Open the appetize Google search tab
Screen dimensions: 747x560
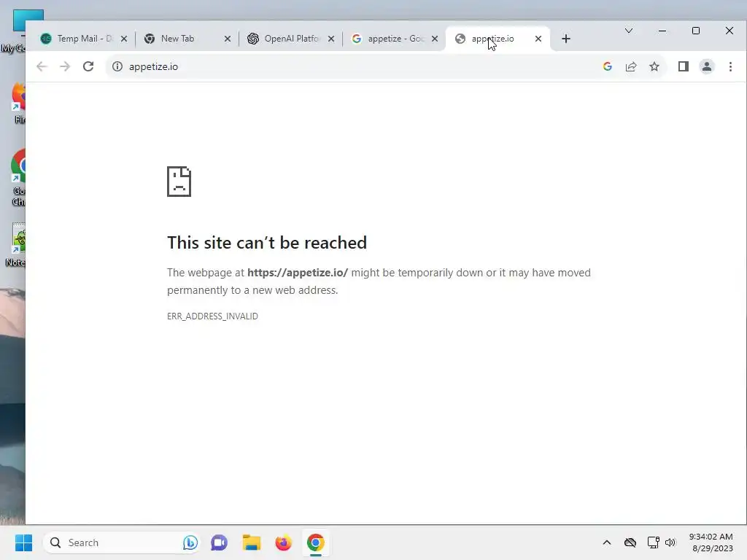[x=388, y=39]
